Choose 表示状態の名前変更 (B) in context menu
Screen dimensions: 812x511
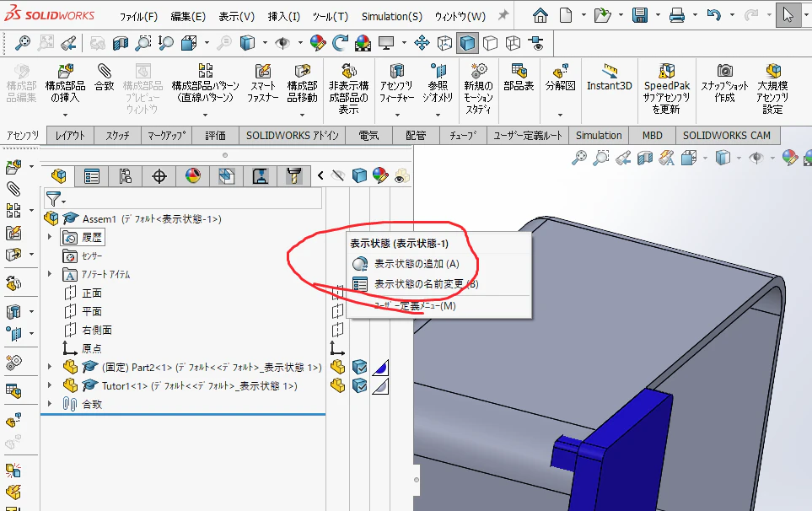coord(438,284)
